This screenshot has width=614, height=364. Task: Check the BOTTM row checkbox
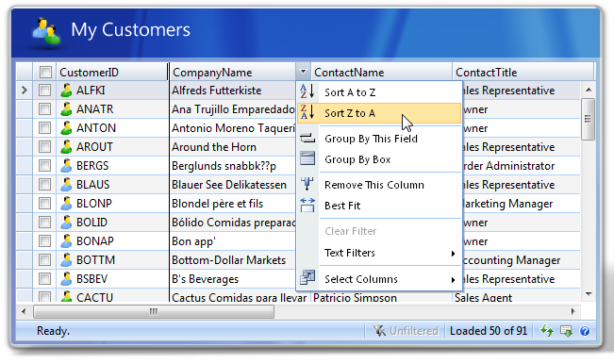click(x=44, y=259)
